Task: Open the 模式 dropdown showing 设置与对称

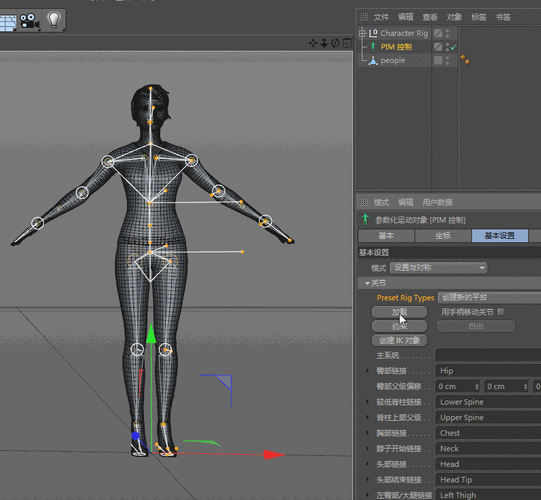Action: coord(439,268)
